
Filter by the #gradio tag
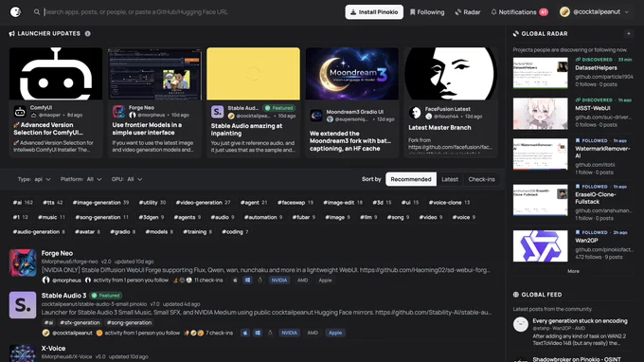(122, 232)
